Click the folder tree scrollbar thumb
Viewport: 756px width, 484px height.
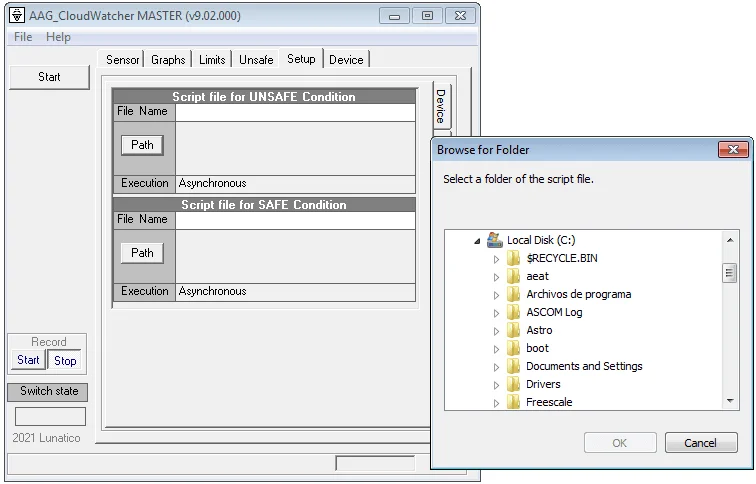pos(730,273)
